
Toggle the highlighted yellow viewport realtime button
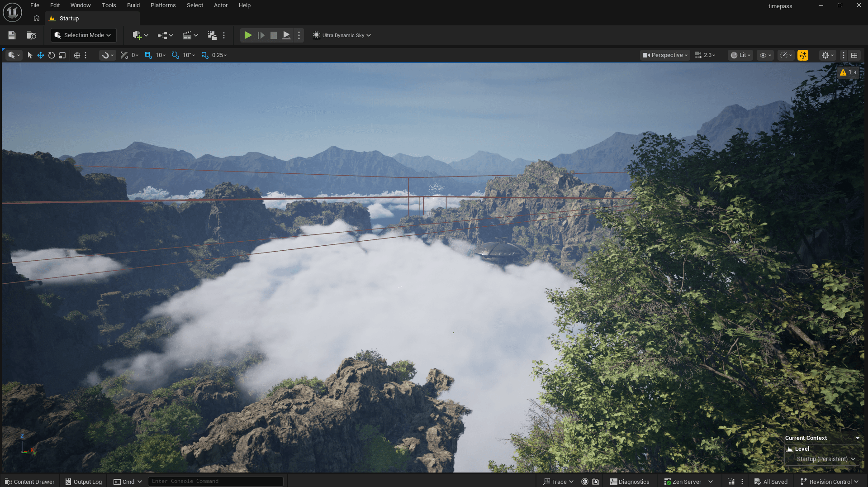tap(803, 55)
